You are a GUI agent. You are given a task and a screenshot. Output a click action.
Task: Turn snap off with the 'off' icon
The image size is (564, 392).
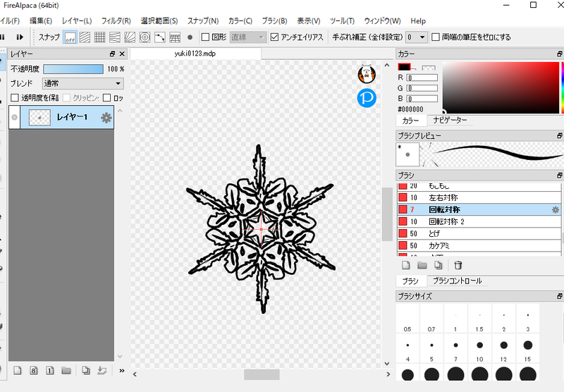click(70, 37)
